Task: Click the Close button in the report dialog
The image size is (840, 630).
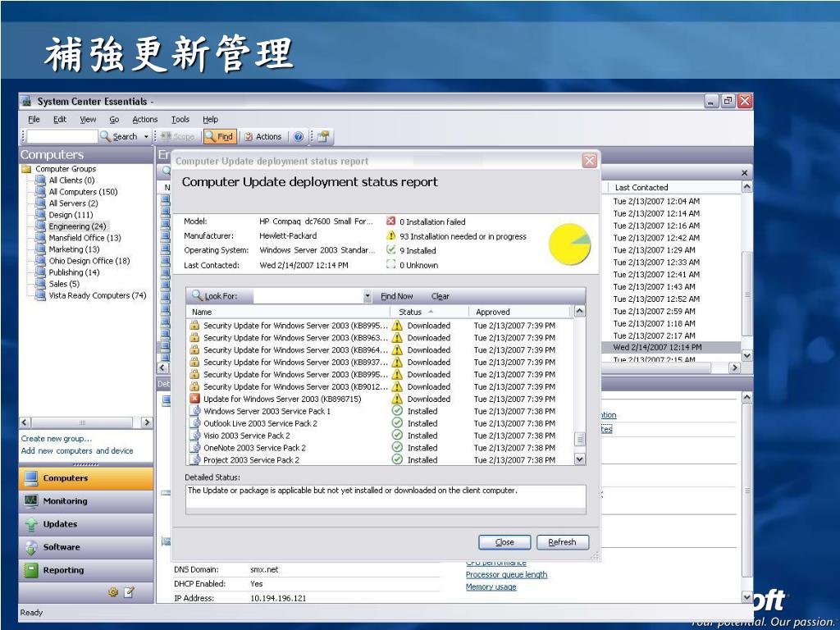Action: pos(504,542)
